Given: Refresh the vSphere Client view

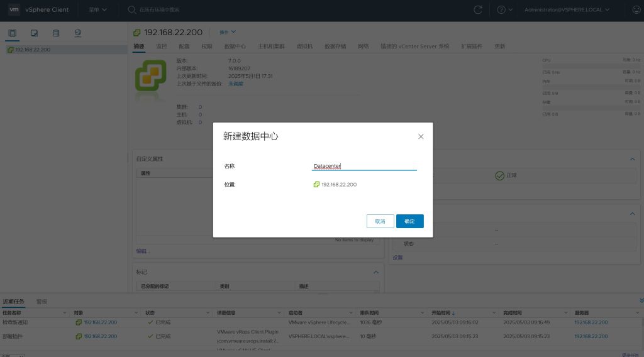Looking at the screenshot, I should click(x=478, y=9).
